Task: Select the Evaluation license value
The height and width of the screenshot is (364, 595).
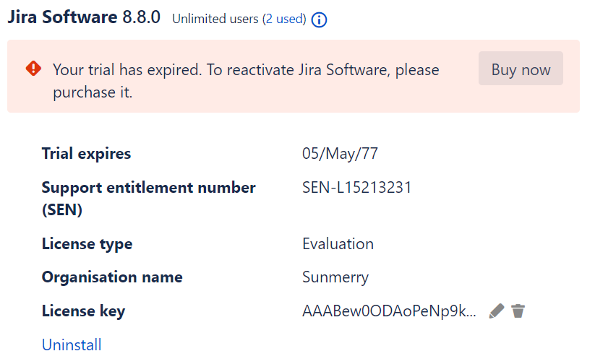Action: pos(338,244)
